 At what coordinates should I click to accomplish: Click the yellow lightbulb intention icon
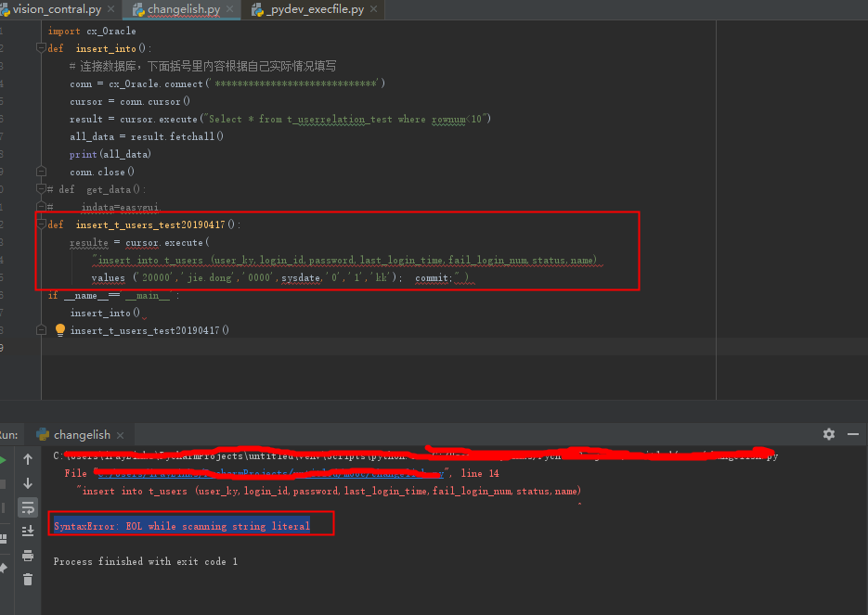(x=59, y=330)
